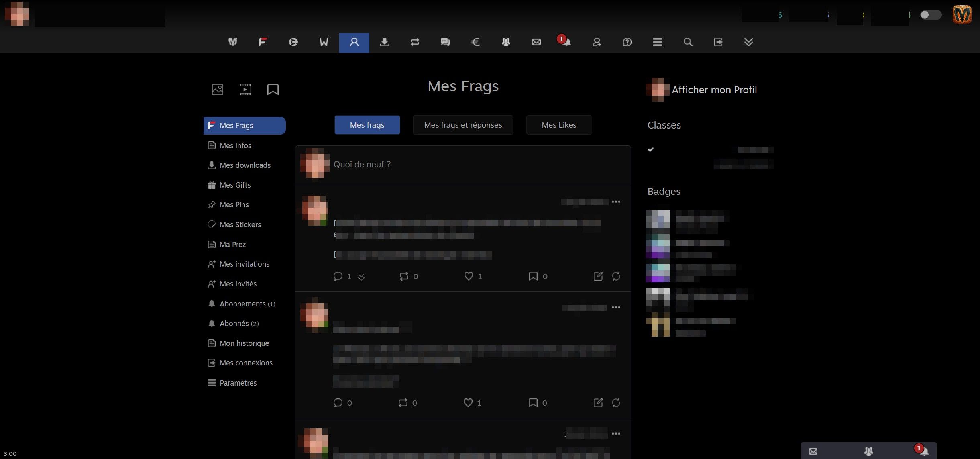Open the bookmark icon above sidebar

pos(273,90)
